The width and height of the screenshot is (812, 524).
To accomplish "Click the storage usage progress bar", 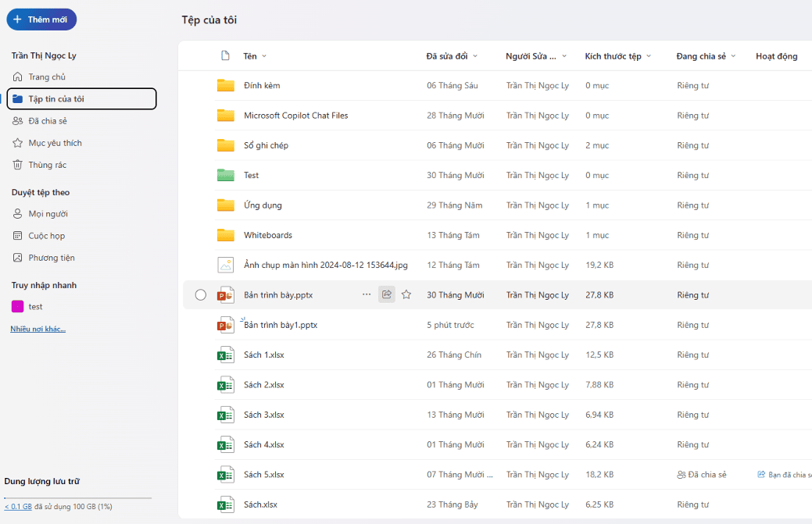I will 77,497.
